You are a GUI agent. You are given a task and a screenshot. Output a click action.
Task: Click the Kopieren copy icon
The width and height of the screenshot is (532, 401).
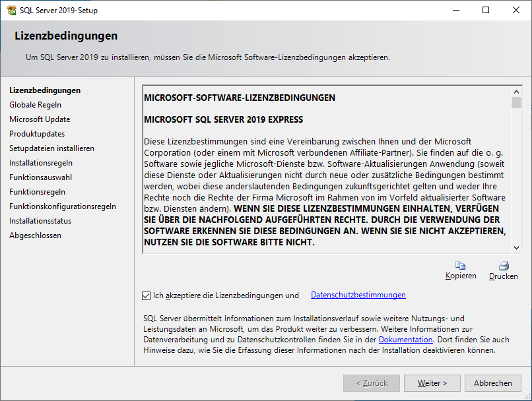pyautogui.click(x=460, y=266)
